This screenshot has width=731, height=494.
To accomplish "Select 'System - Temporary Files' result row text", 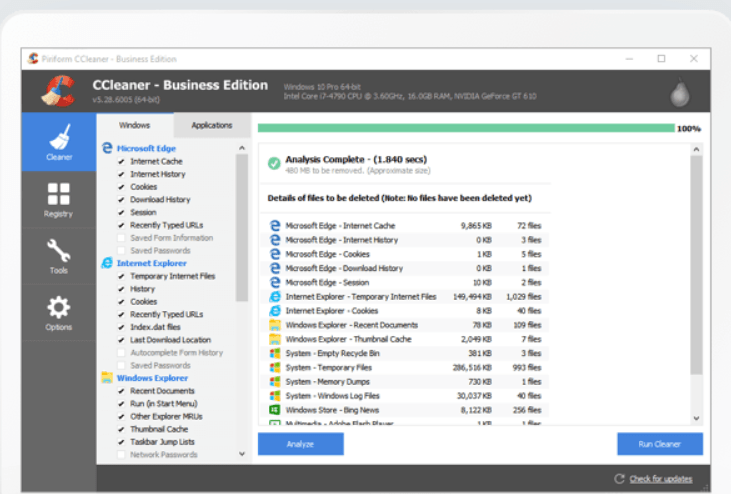I will [x=329, y=367].
